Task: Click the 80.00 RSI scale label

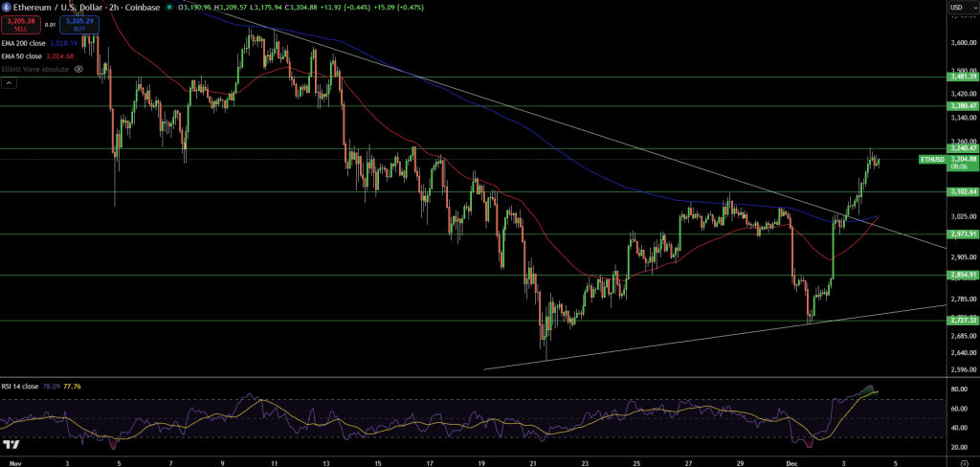Action: click(959, 389)
